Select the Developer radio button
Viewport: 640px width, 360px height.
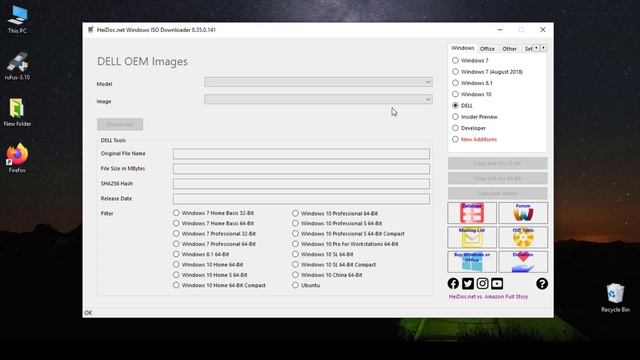pyautogui.click(x=455, y=128)
